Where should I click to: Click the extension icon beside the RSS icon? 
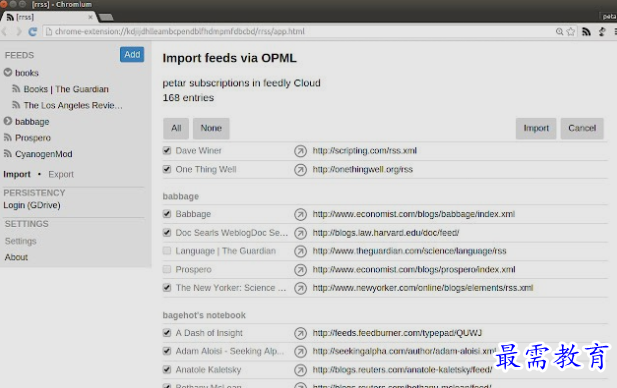(602, 31)
